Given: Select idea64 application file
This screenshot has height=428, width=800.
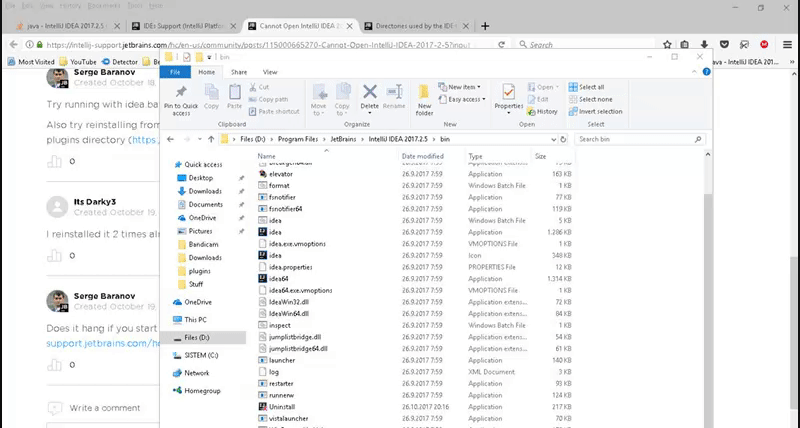Looking at the screenshot, I should click(279, 279).
